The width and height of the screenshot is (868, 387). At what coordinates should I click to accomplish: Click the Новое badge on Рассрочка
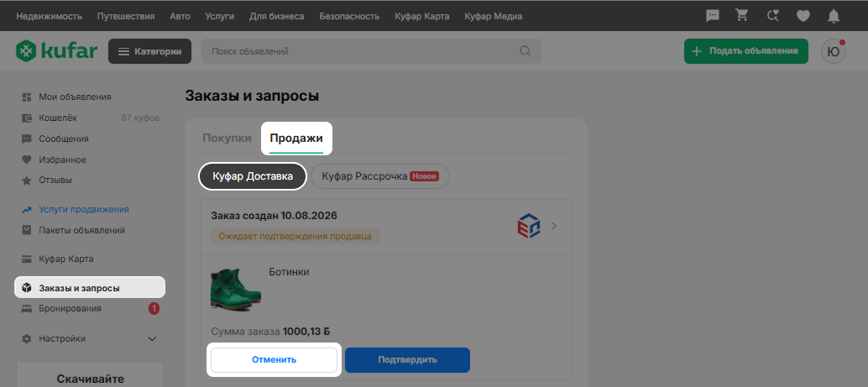click(x=425, y=176)
